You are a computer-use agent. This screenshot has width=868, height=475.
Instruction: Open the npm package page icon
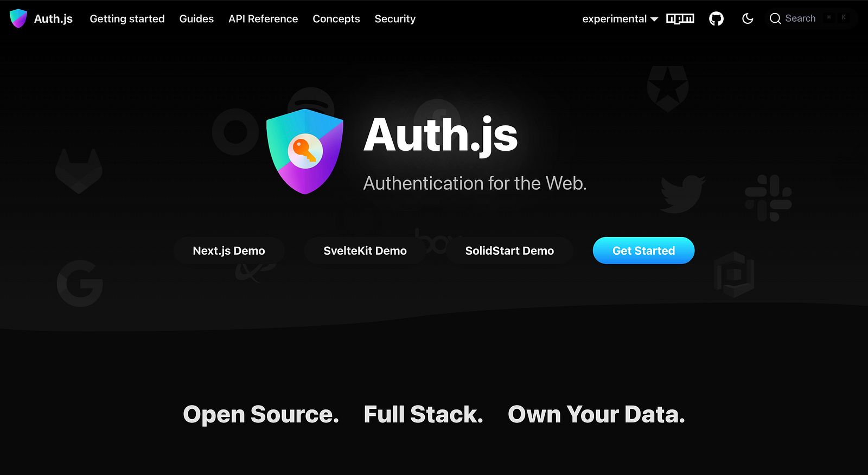point(680,19)
